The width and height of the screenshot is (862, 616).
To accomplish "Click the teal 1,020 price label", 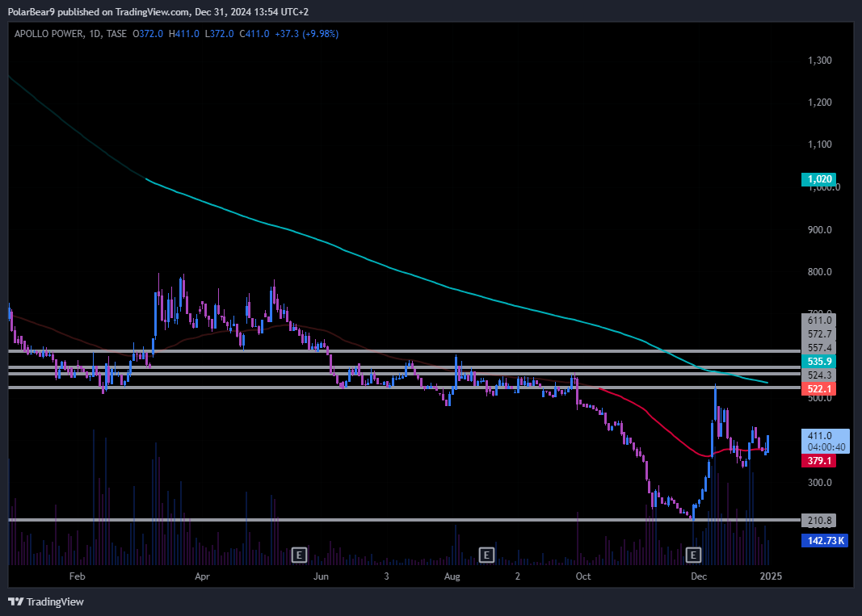I will (x=819, y=179).
